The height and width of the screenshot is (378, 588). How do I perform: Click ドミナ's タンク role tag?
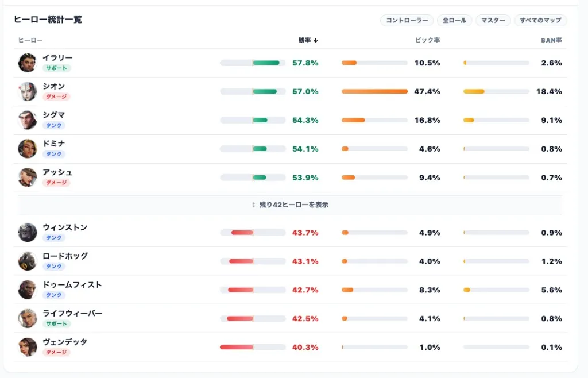click(53, 154)
